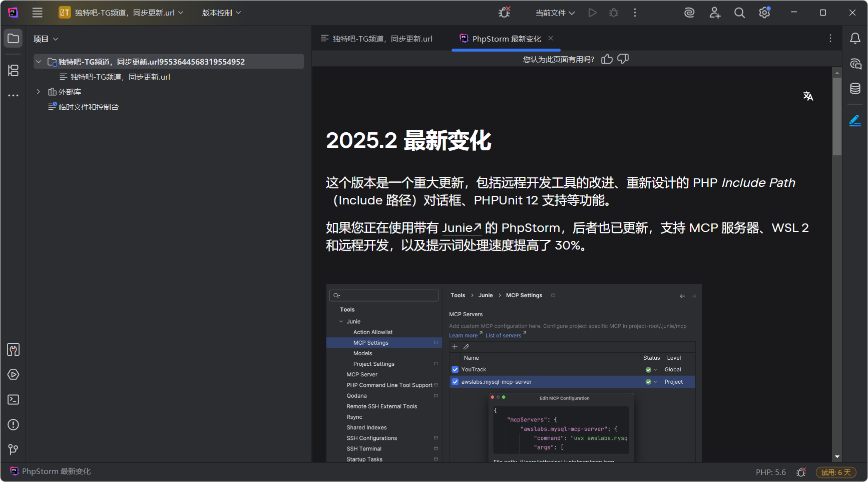The width and height of the screenshot is (868, 482).
Task: Open the Git version control tool window icon
Action: [14, 449]
